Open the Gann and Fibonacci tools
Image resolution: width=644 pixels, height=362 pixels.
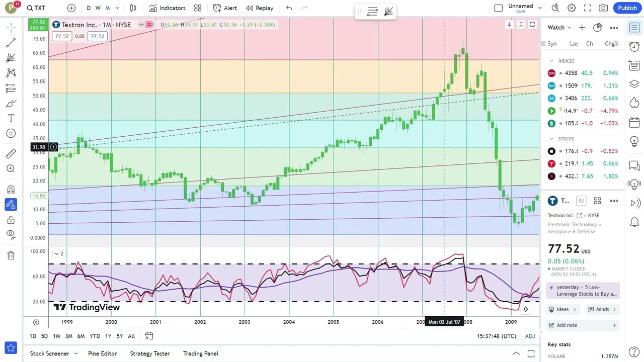[x=11, y=58]
